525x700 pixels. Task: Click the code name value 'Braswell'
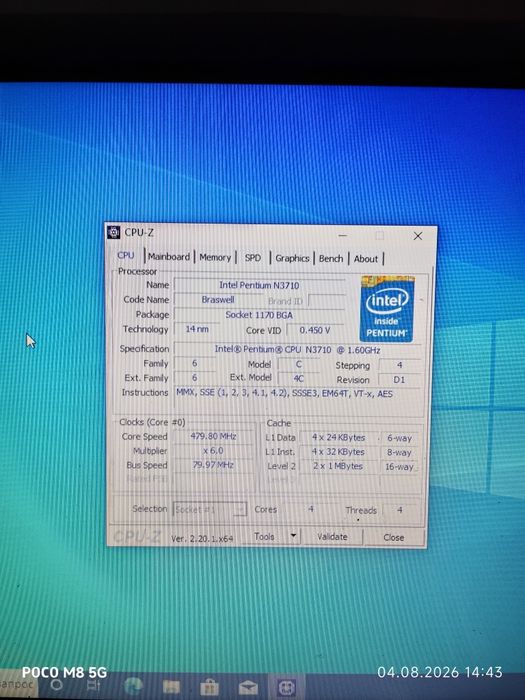tap(218, 300)
